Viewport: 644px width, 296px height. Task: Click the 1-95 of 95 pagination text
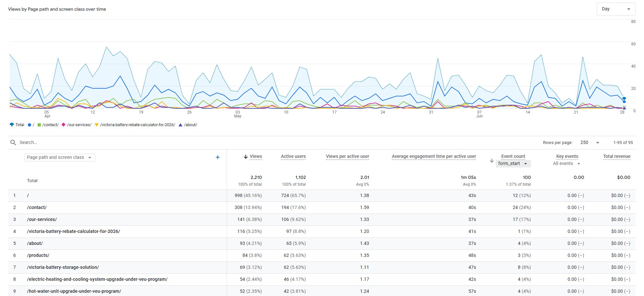[623, 142]
